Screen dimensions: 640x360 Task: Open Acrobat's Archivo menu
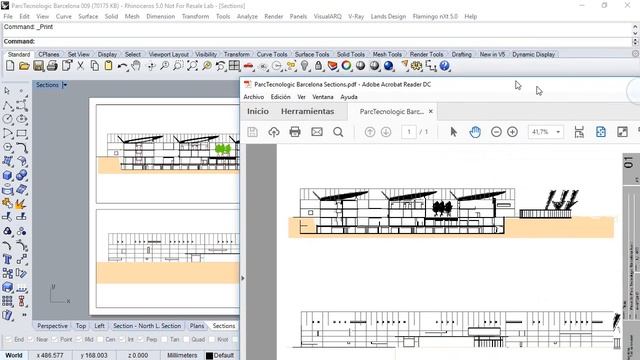(253, 97)
